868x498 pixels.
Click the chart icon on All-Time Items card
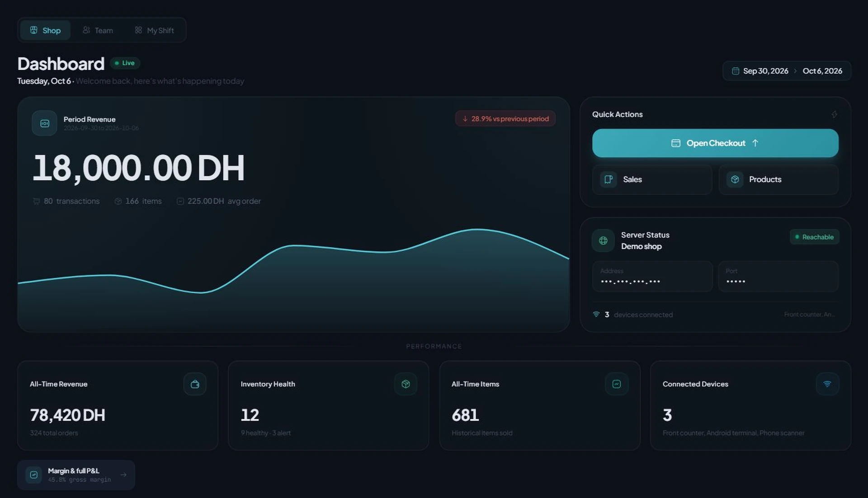(617, 384)
